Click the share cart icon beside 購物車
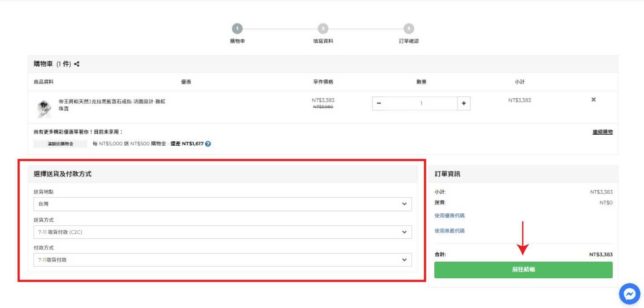This screenshot has height=308, width=644. click(76, 64)
